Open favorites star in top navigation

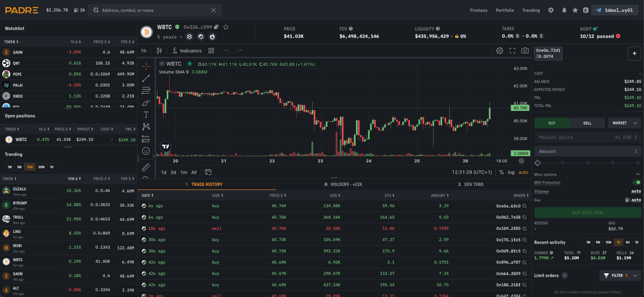pyautogui.click(x=575, y=10)
